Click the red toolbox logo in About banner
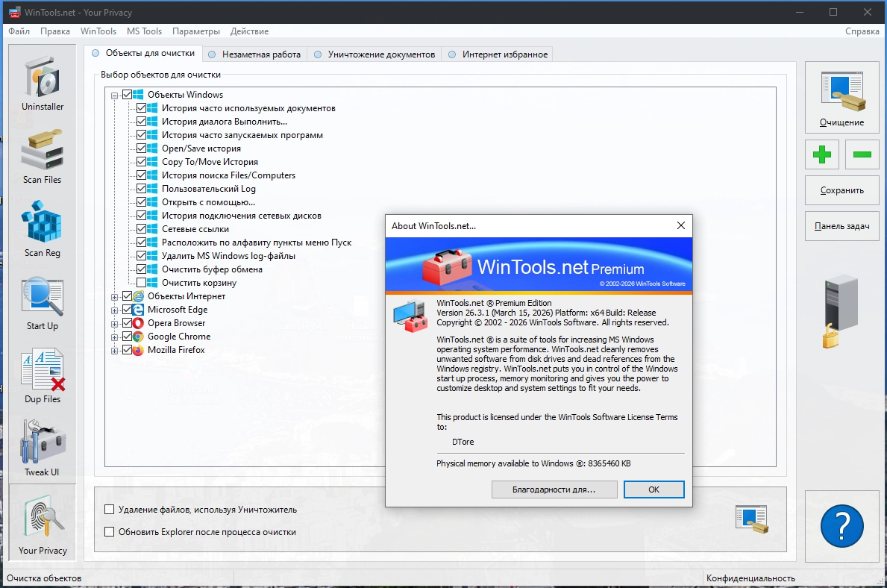This screenshot has height=588, width=887. (x=446, y=266)
